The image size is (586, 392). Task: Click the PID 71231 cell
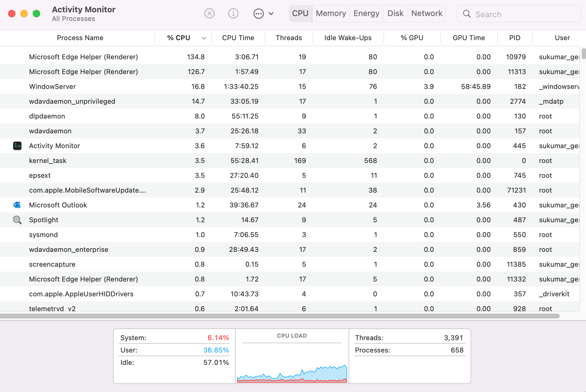(x=517, y=190)
